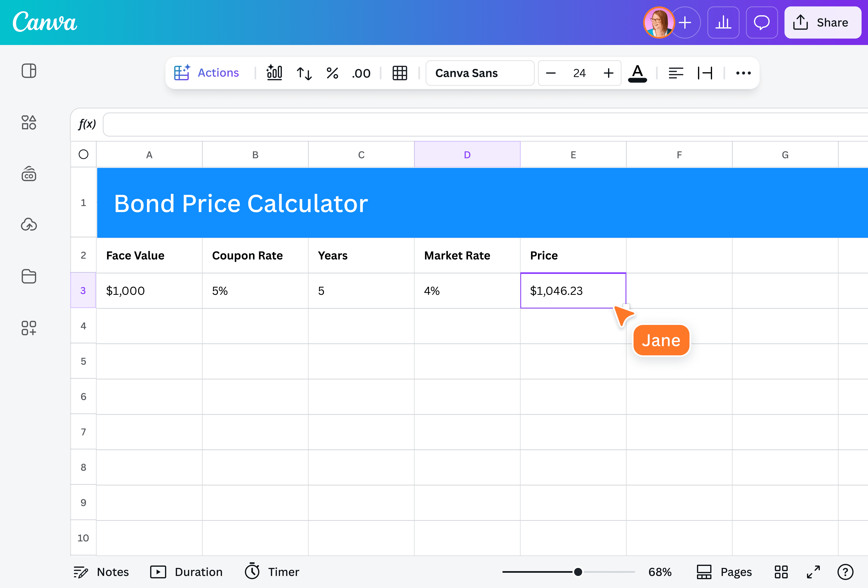
Task: Open the analytics bar-chart icon near Share
Action: click(723, 22)
